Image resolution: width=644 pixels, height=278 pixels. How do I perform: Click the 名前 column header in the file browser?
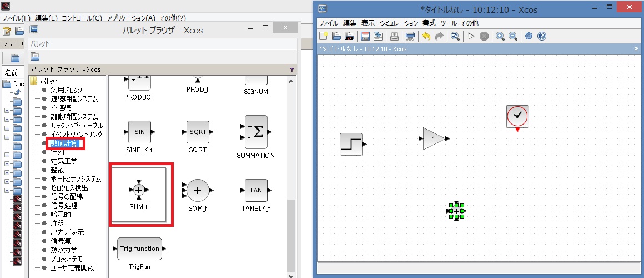12,73
